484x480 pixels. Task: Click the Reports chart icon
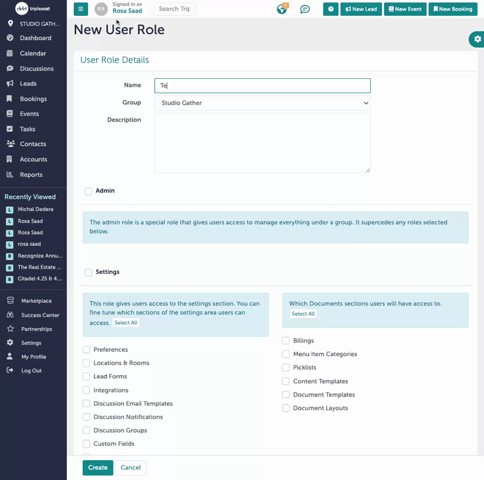10,174
